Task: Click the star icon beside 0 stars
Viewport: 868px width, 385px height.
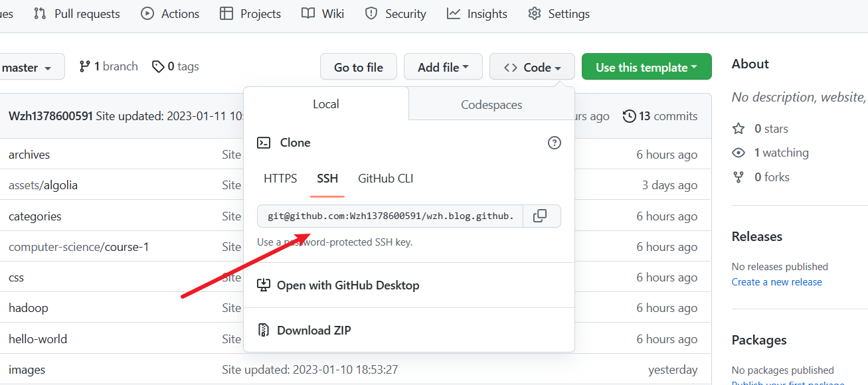Action: click(x=738, y=129)
